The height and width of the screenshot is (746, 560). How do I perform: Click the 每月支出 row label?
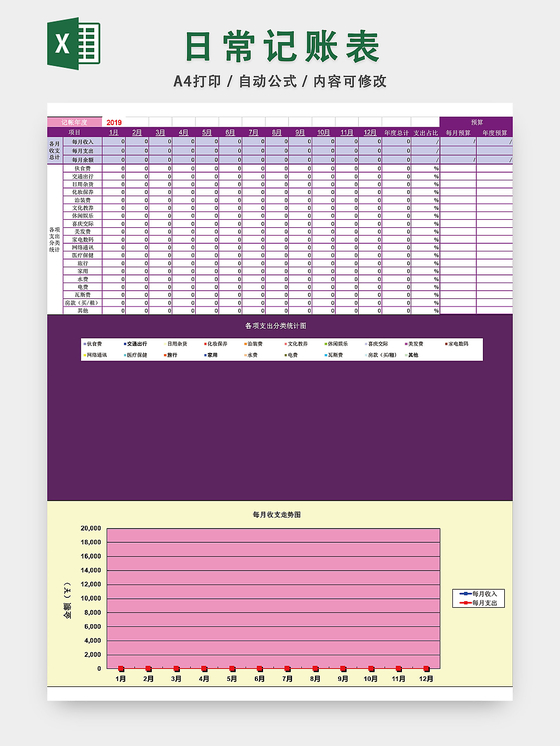83,150
